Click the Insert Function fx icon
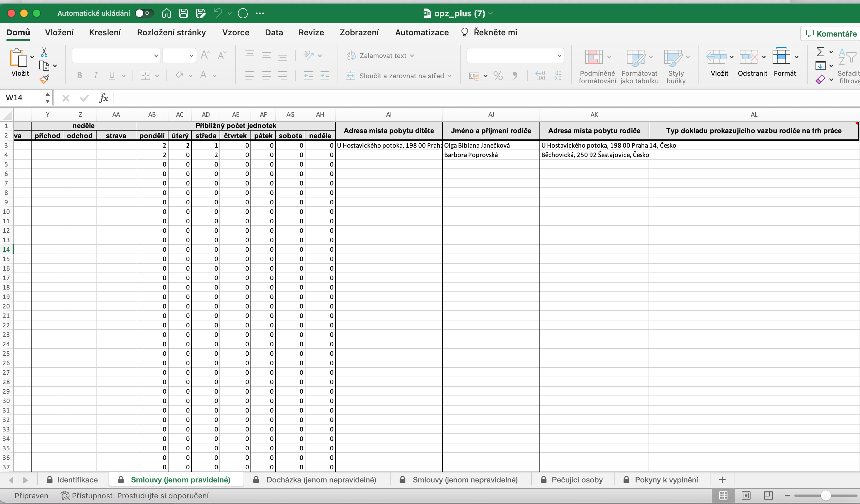This screenshot has width=860, height=504. (103, 98)
